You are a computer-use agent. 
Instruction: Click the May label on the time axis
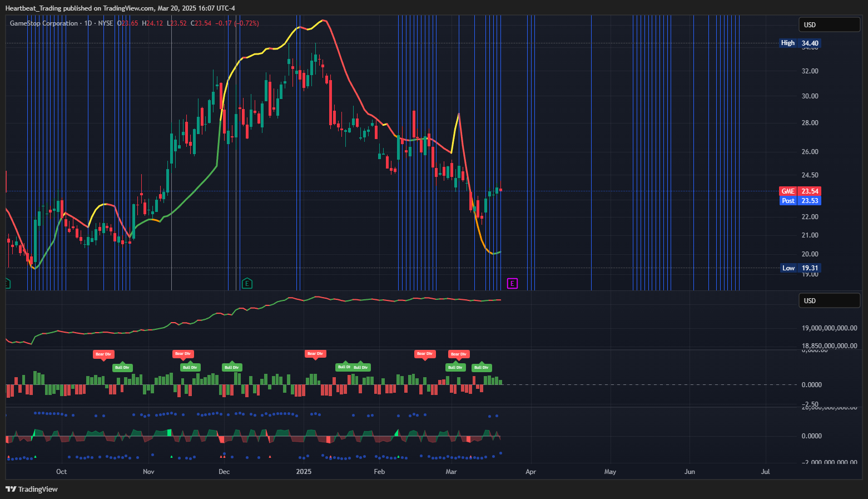pyautogui.click(x=610, y=472)
